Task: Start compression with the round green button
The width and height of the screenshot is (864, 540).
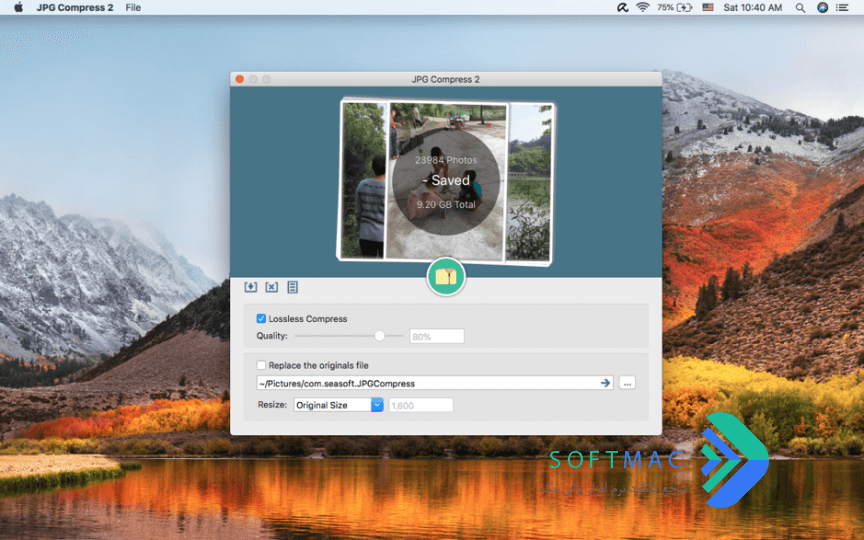Action: pyautogui.click(x=446, y=277)
